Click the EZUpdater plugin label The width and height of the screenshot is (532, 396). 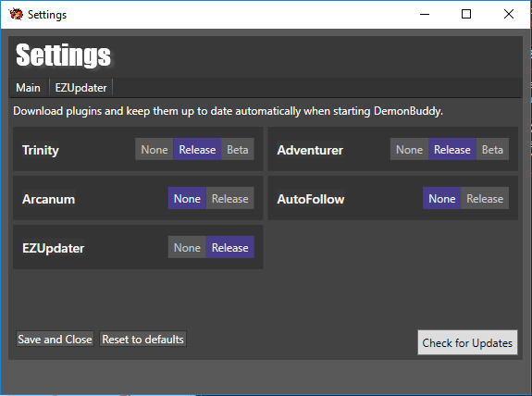click(x=54, y=248)
